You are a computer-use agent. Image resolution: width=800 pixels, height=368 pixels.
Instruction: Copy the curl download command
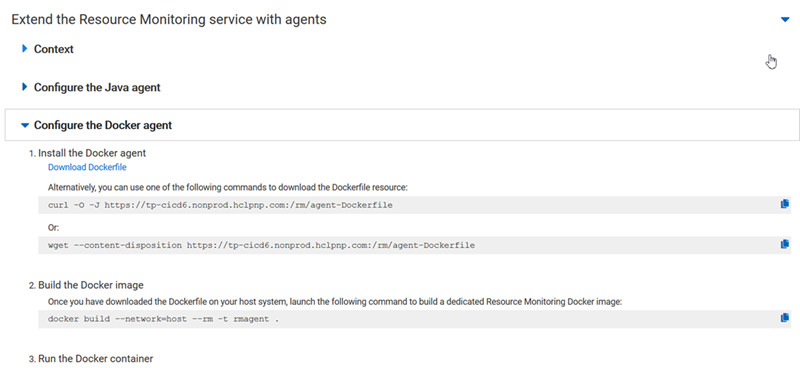point(785,204)
